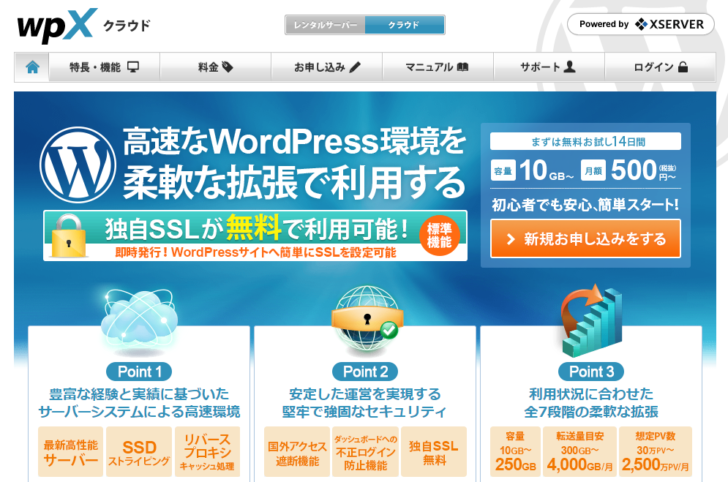Click the 新規お申し込みをする orange button
Screen dimensions: 728x482
coord(585,239)
